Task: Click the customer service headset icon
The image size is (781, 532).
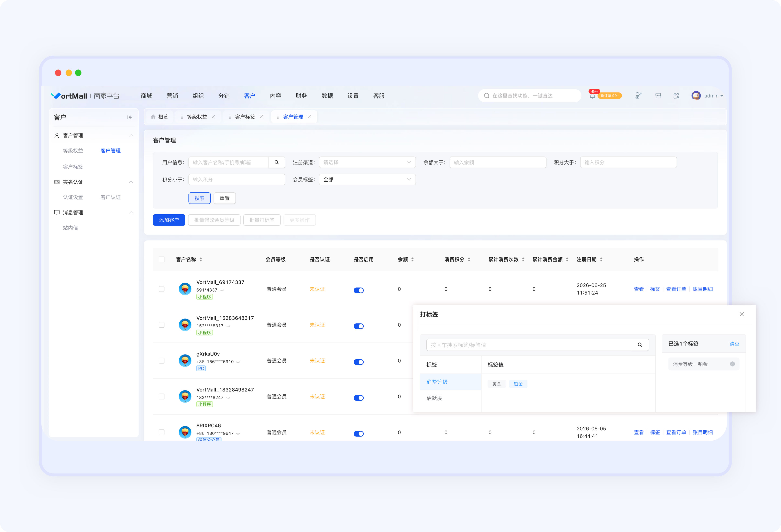Action: [638, 96]
